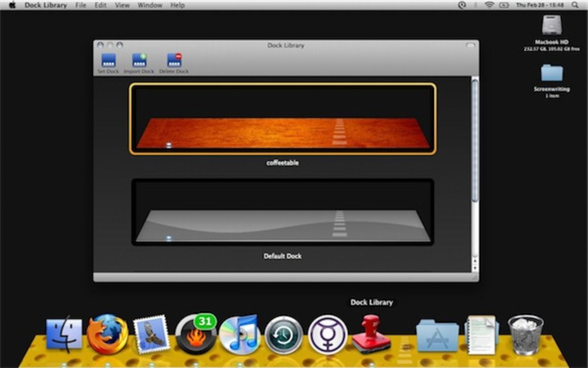588x368 pixels.
Task: Click the toolbar toggle pill in title bar
Action: (x=470, y=45)
